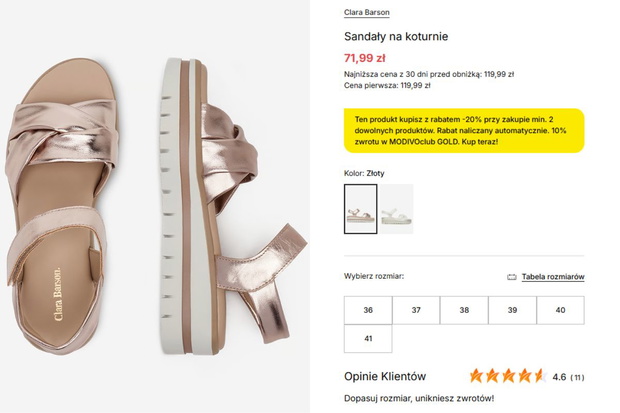
Task: Select the gold (Złoty) color swatch
Action: [361, 209]
